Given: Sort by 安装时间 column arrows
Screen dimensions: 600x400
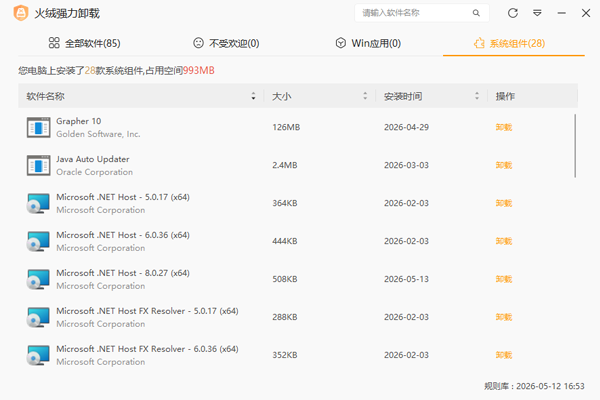Looking at the screenshot, I should [476, 96].
